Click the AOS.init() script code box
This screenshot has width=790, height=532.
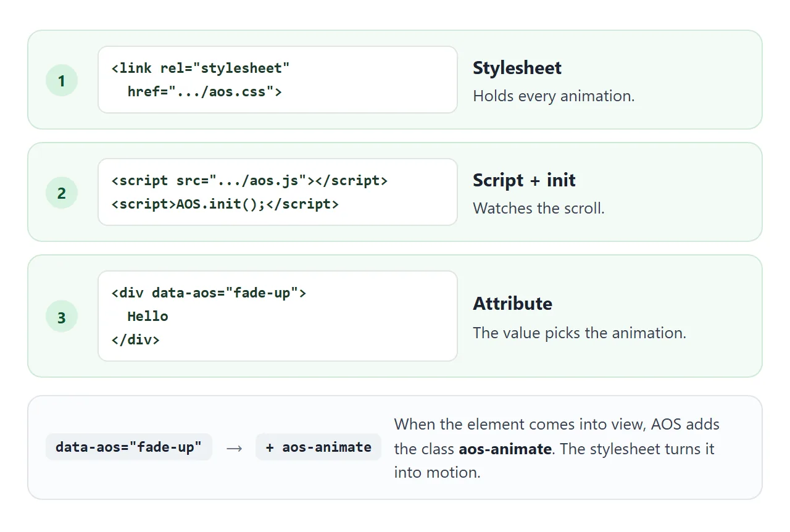click(x=278, y=192)
